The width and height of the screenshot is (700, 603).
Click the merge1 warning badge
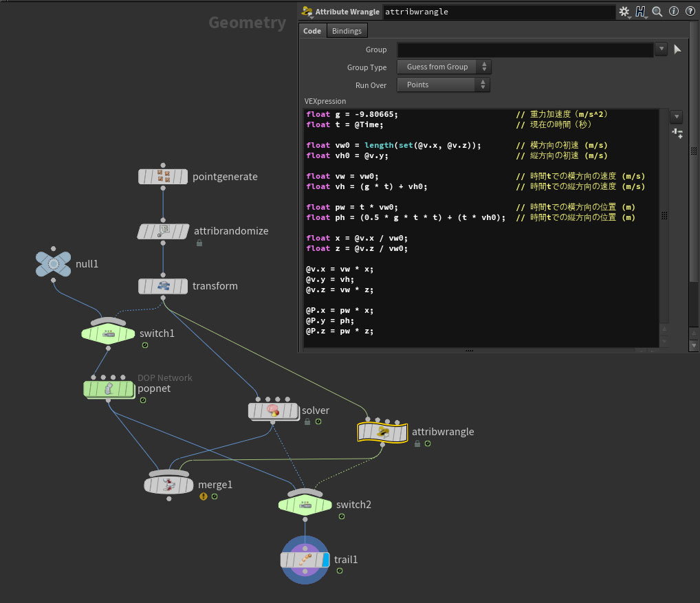coord(204,496)
